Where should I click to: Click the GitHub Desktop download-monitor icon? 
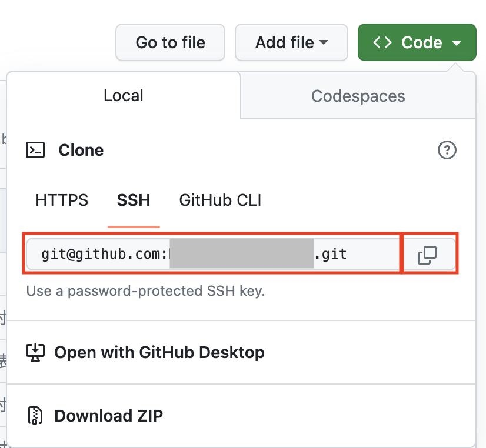[x=35, y=353]
